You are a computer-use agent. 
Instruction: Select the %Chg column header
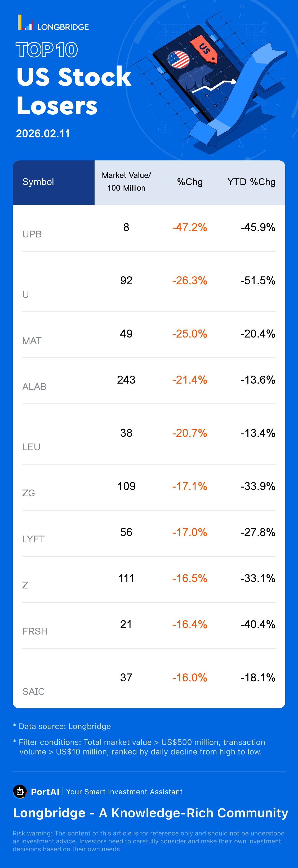tap(190, 182)
